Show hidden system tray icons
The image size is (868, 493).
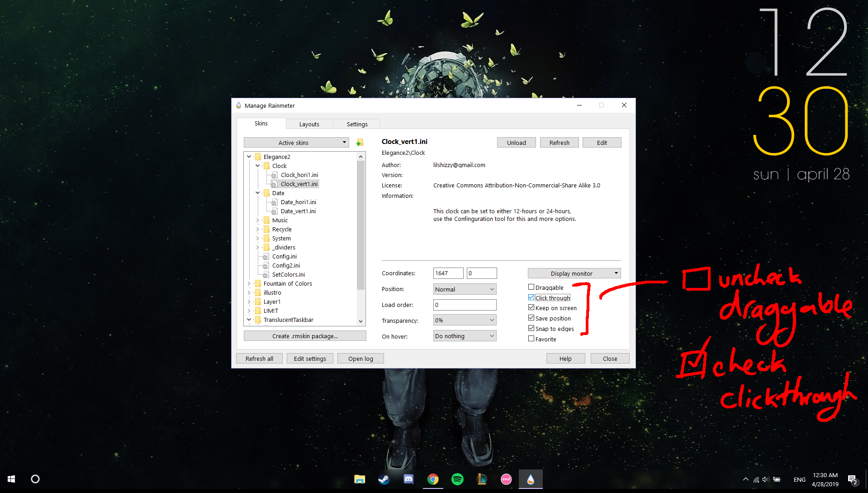click(745, 479)
